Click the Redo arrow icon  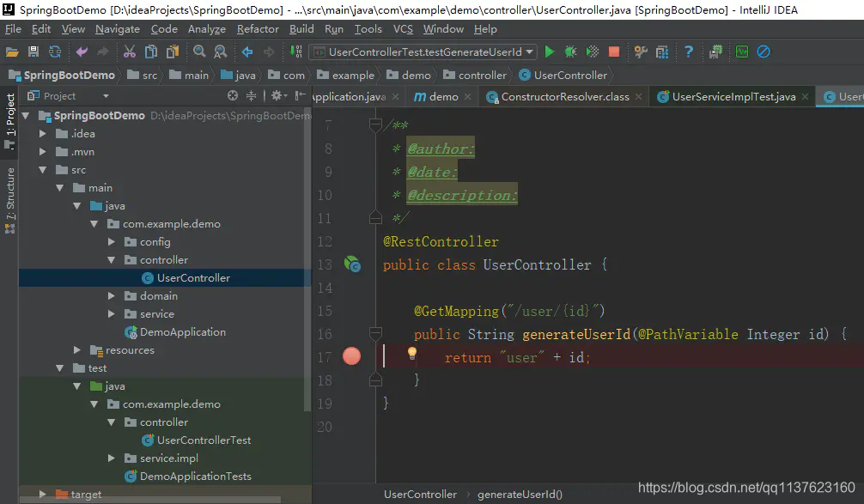coord(103,52)
